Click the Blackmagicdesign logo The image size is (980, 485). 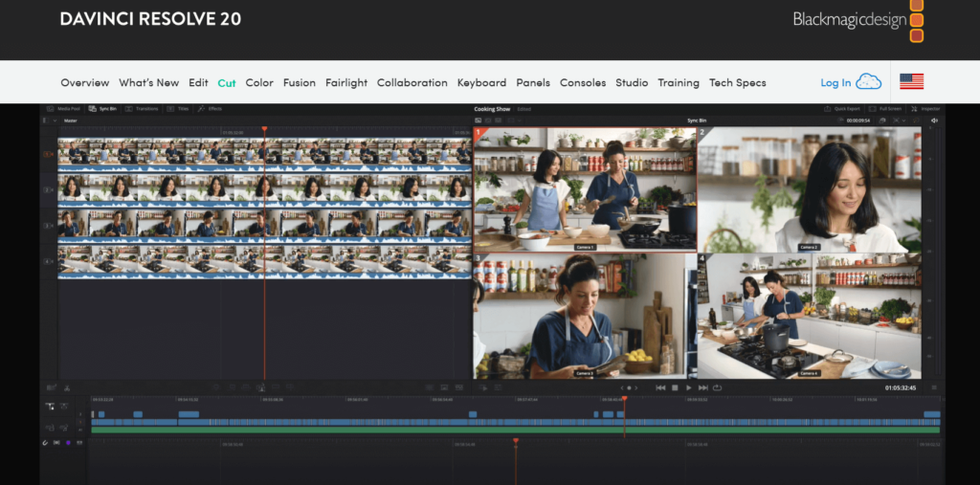(857, 20)
